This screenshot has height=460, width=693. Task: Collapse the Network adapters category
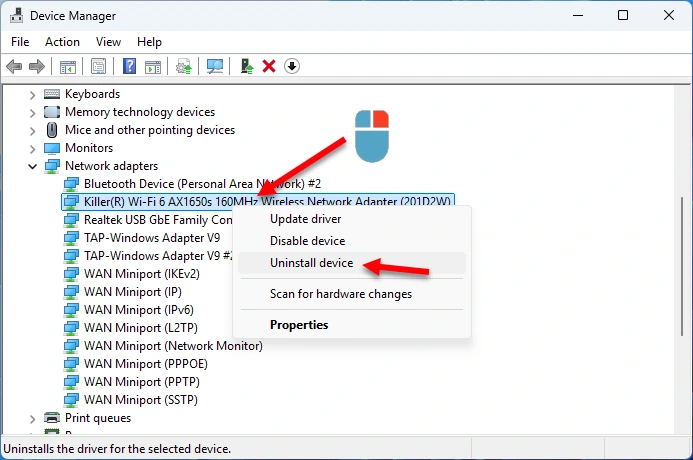[32, 167]
